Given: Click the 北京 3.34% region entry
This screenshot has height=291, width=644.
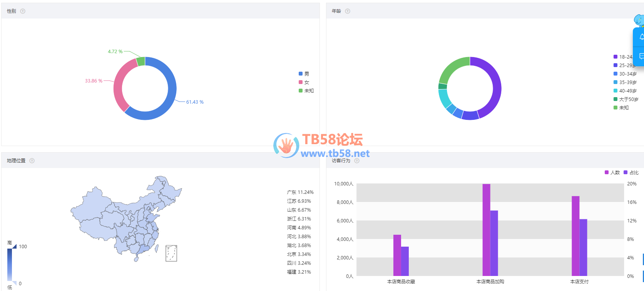Looking at the screenshot, I should click(x=299, y=254).
